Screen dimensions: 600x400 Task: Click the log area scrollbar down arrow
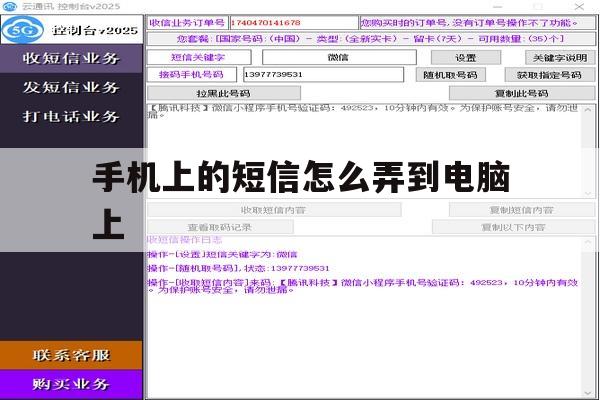(x=588, y=393)
